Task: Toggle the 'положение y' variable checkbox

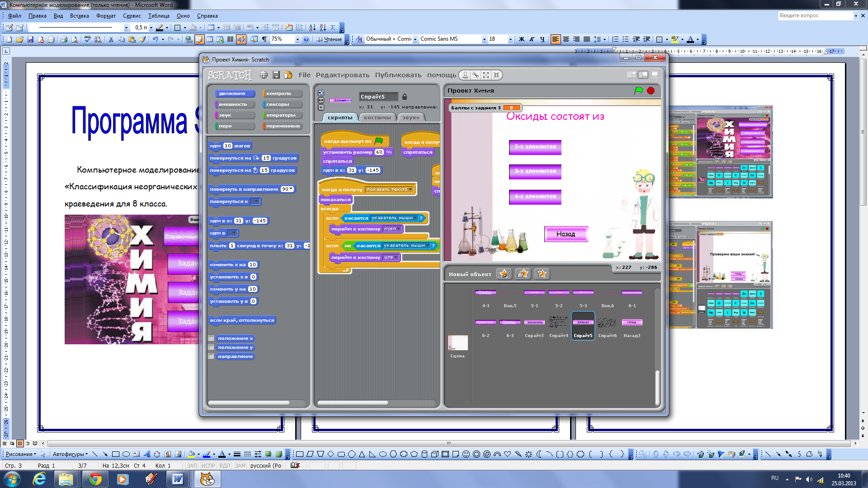Action: tap(211, 347)
